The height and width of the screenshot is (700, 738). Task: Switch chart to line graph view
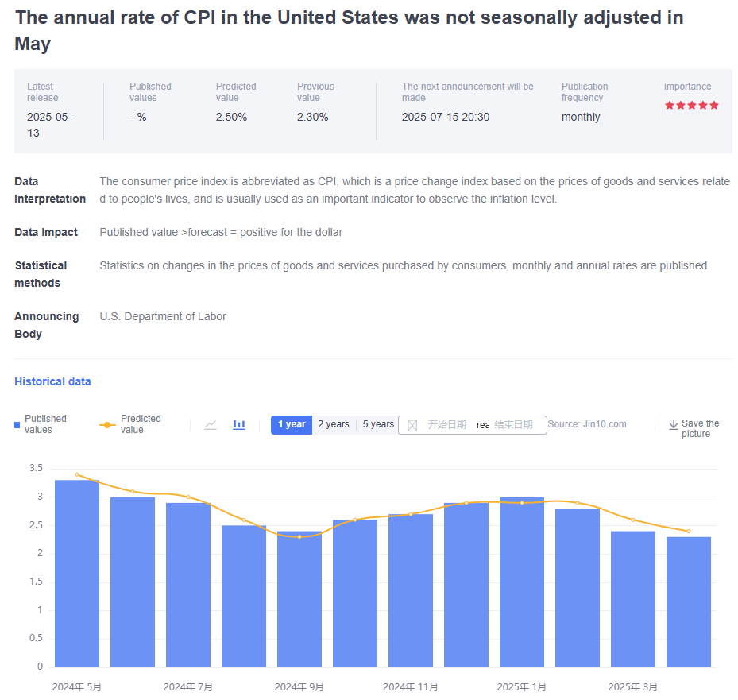click(211, 425)
